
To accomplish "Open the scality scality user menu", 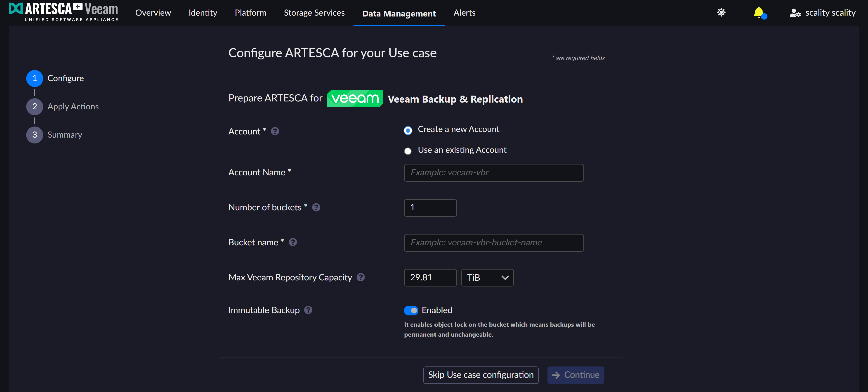I will [x=823, y=13].
